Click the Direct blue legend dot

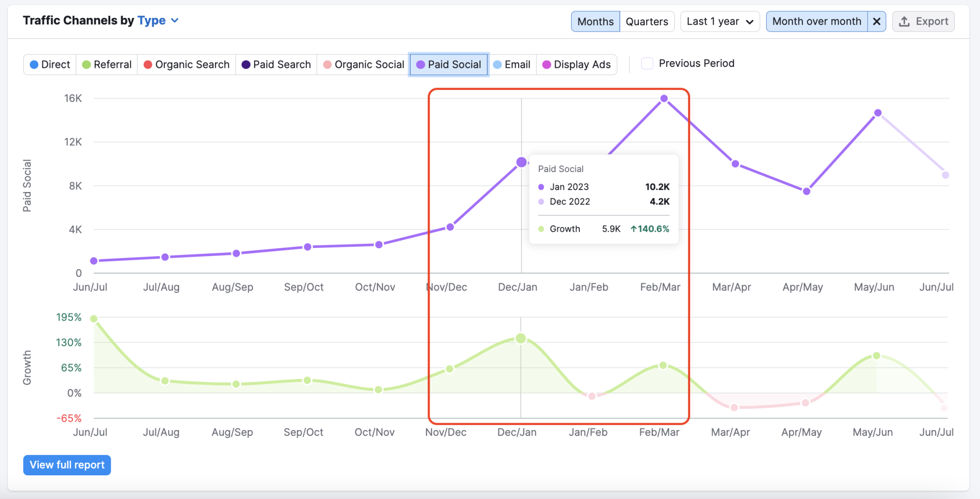(x=34, y=64)
